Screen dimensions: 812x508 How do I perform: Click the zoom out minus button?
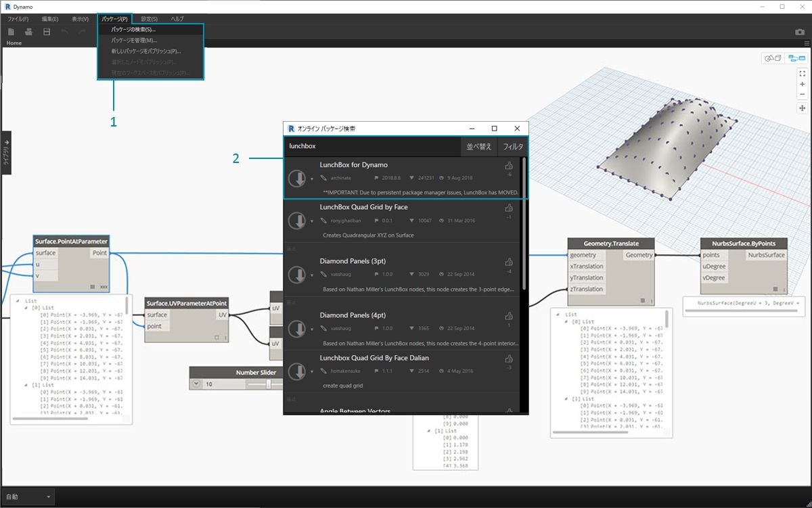[x=802, y=95]
